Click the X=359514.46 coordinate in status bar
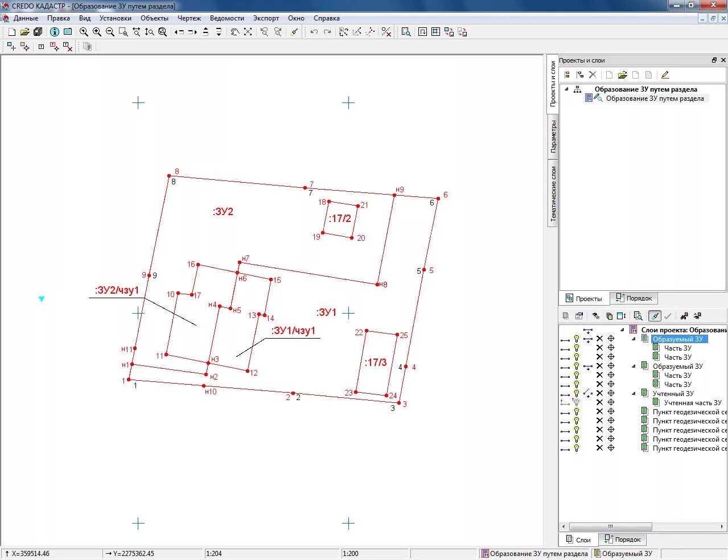728x560 pixels. pyautogui.click(x=30, y=553)
